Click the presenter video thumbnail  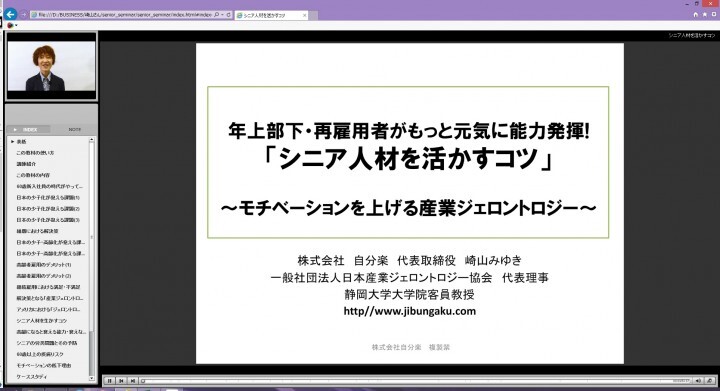[51, 66]
